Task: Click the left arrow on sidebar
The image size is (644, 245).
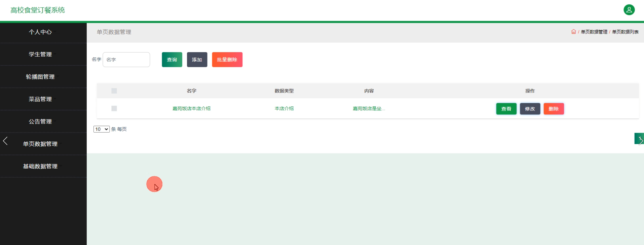Action: click(5, 141)
